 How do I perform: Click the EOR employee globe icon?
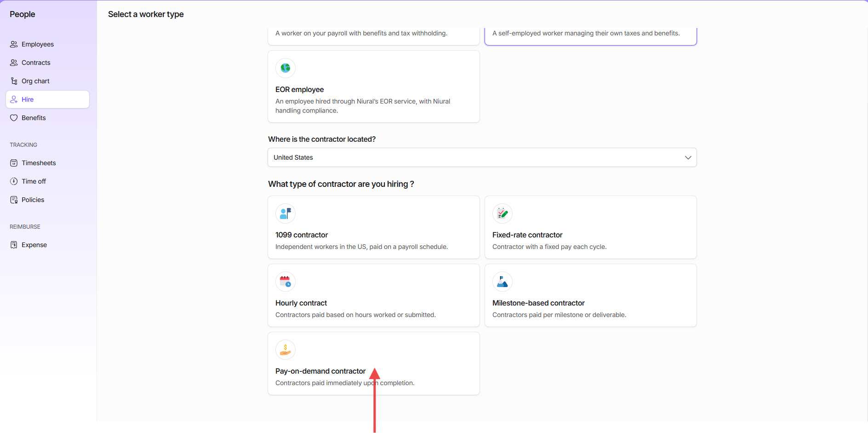tap(286, 68)
